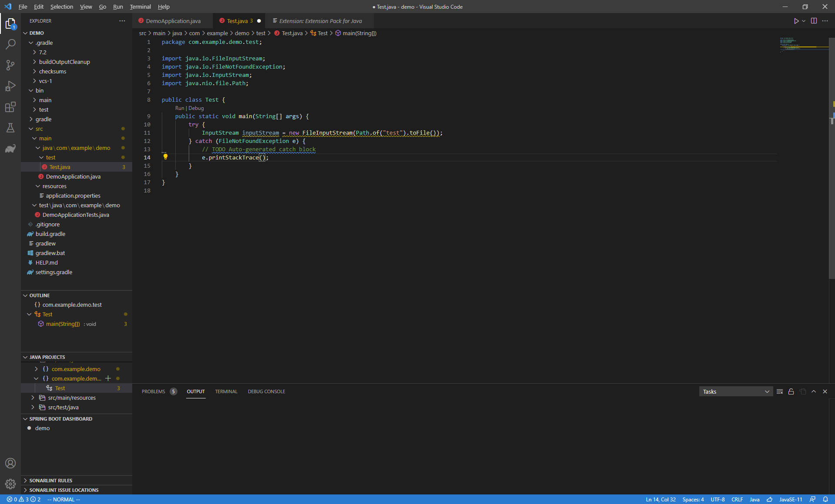Run the Java file via the top-right play icon
The image size is (835, 504).
(796, 20)
